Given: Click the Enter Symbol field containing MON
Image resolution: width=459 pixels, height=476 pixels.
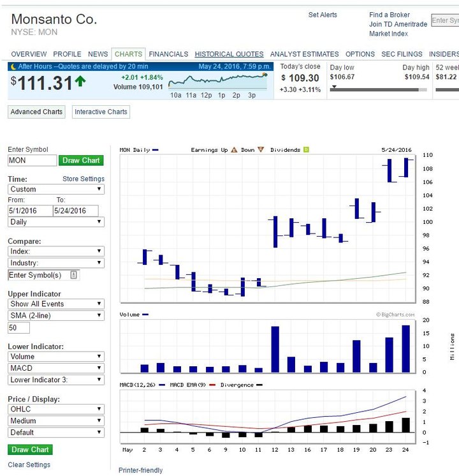Looking at the screenshot, I should pos(32,160).
